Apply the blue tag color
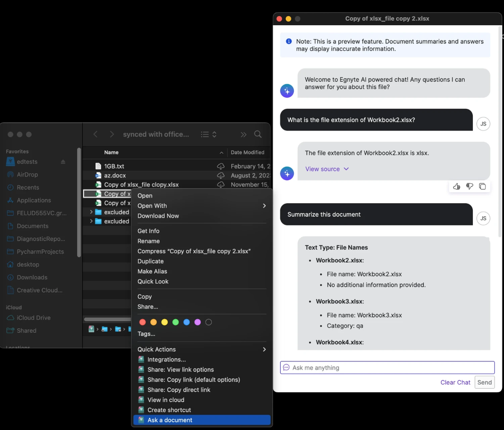The width and height of the screenshot is (504, 430). coord(186,322)
